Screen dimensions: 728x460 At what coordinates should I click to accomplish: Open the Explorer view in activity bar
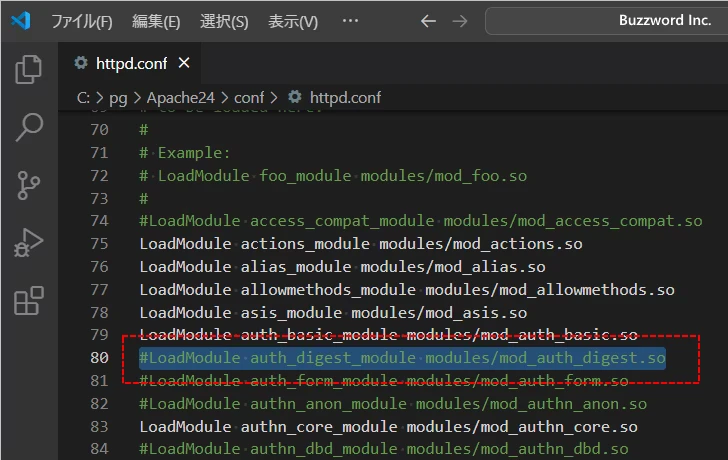(x=29, y=70)
